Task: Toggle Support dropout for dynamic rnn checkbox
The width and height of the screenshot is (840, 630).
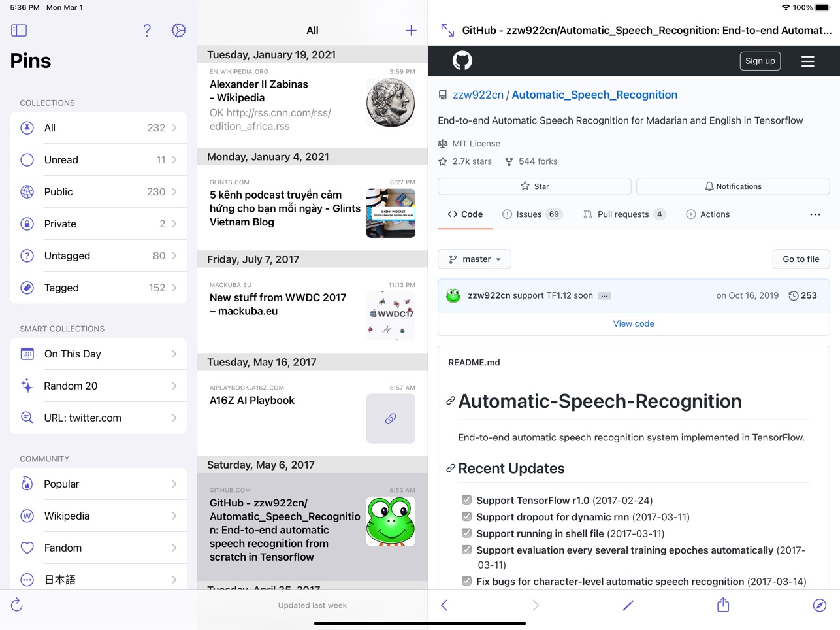Action: tap(466, 516)
